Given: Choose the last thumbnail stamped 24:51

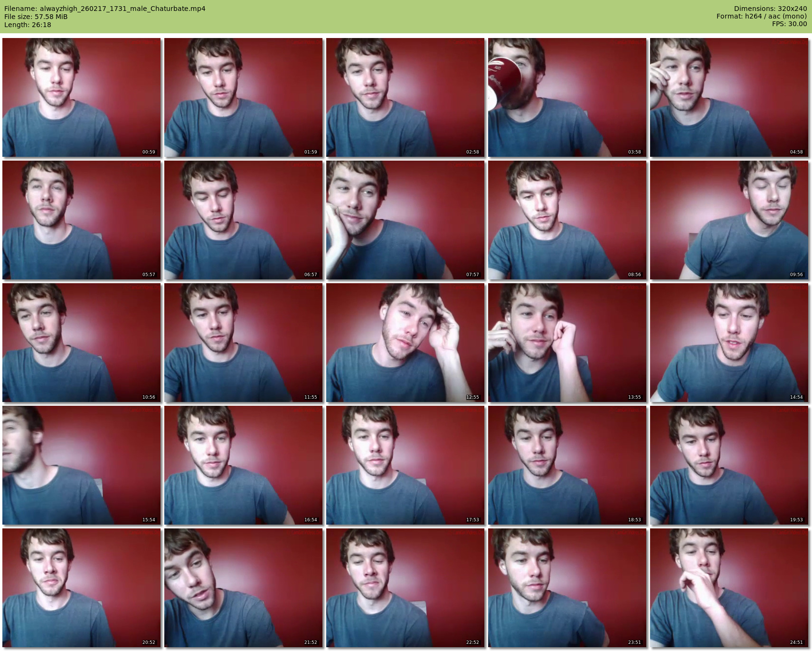Looking at the screenshot, I should [x=729, y=588].
